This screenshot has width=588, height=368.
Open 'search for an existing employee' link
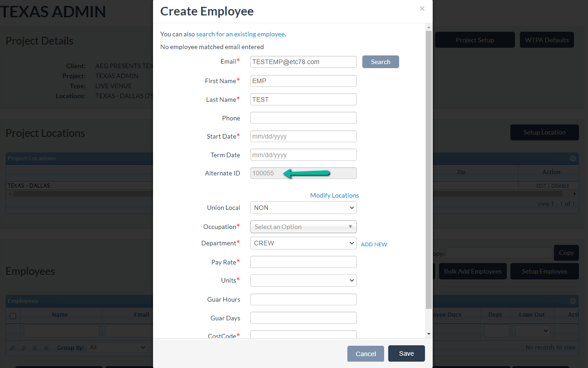click(241, 34)
